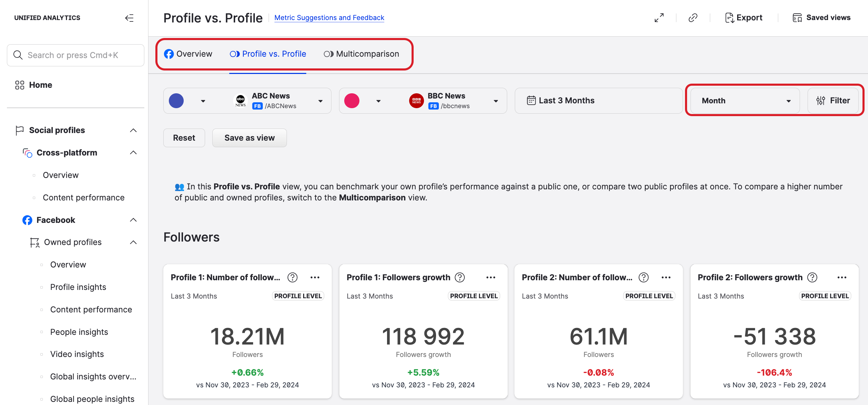The image size is (868, 405).
Task: Open help for Profile 1 Followers growth
Action: tap(460, 277)
